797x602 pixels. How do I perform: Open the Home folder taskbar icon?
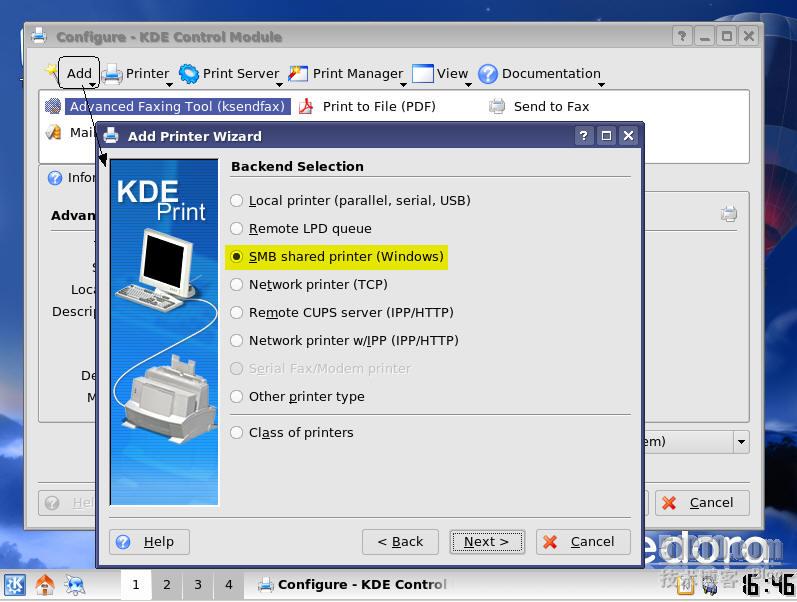click(45, 585)
